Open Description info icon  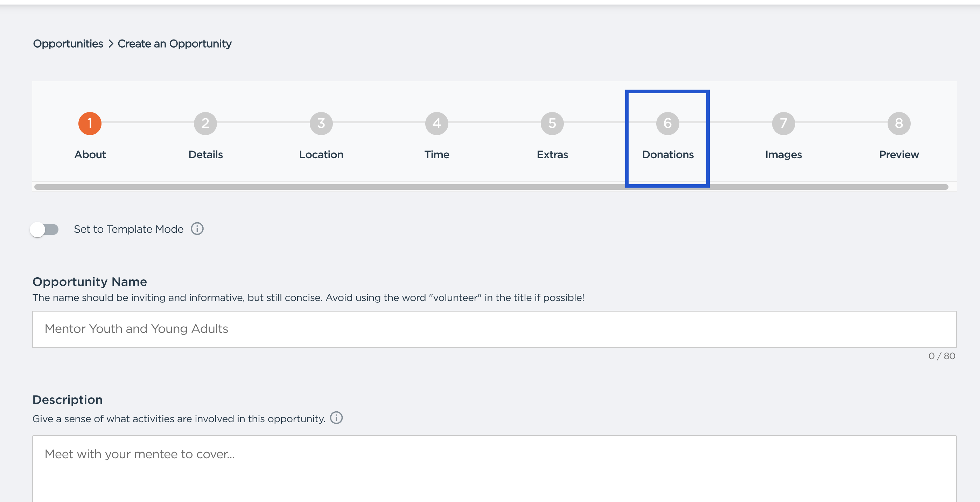(x=336, y=418)
